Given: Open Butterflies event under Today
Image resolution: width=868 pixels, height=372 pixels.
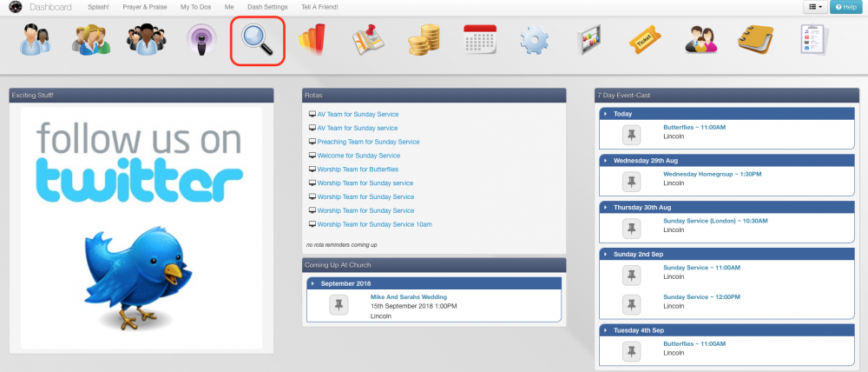Looking at the screenshot, I should [x=694, y=127].
